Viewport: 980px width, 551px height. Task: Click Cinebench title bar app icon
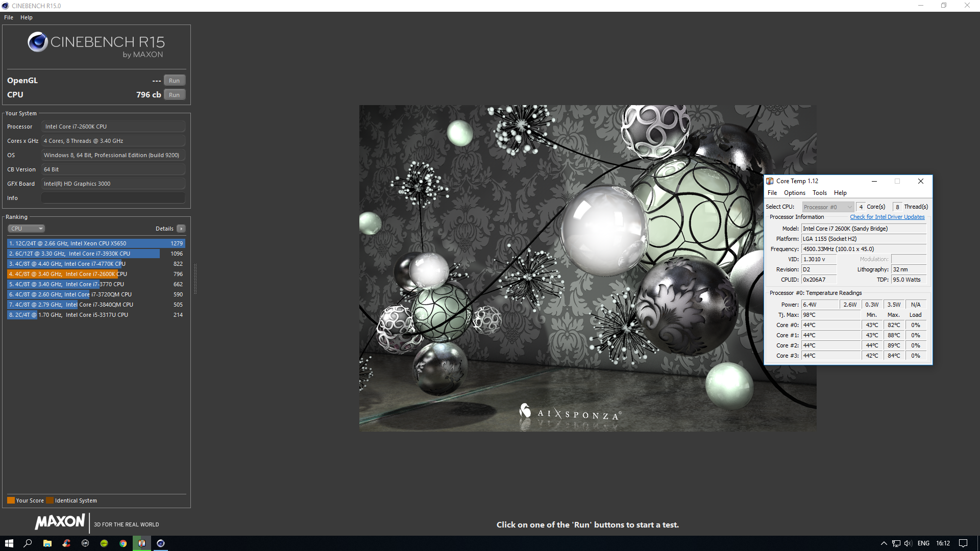pos(5,6)
